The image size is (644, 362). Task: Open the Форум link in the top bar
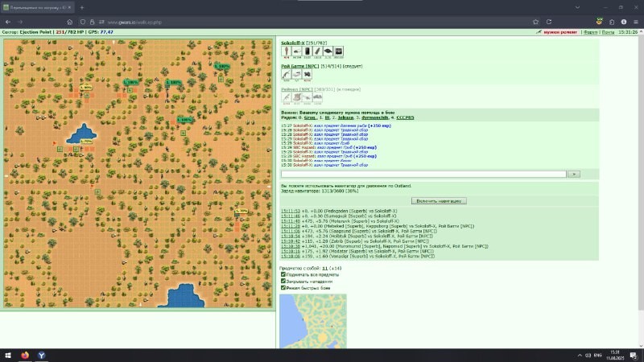(x=590, y=32)
